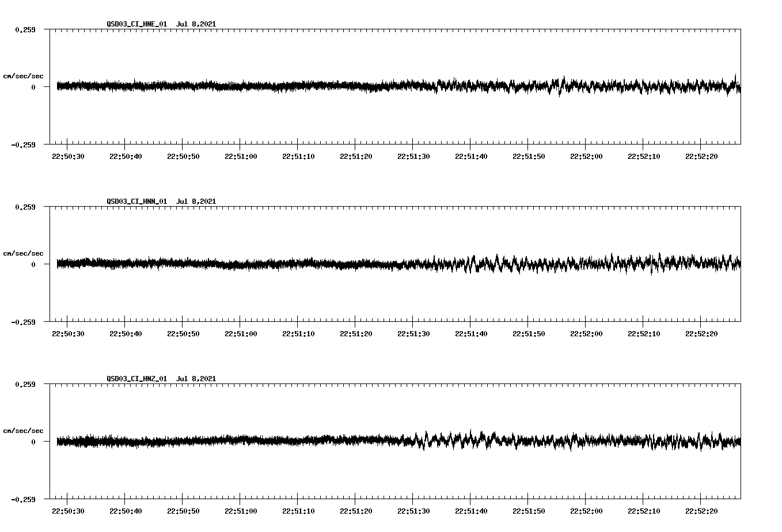Click the 0.259 upper limit on HNN plot
The image size is (782, 532).
(x=25, y=207)
